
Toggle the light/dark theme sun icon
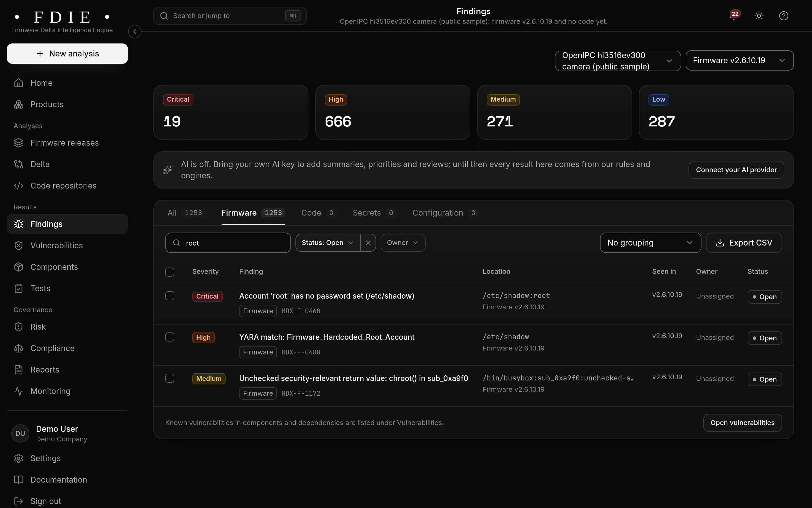click(x=759, y=16)
